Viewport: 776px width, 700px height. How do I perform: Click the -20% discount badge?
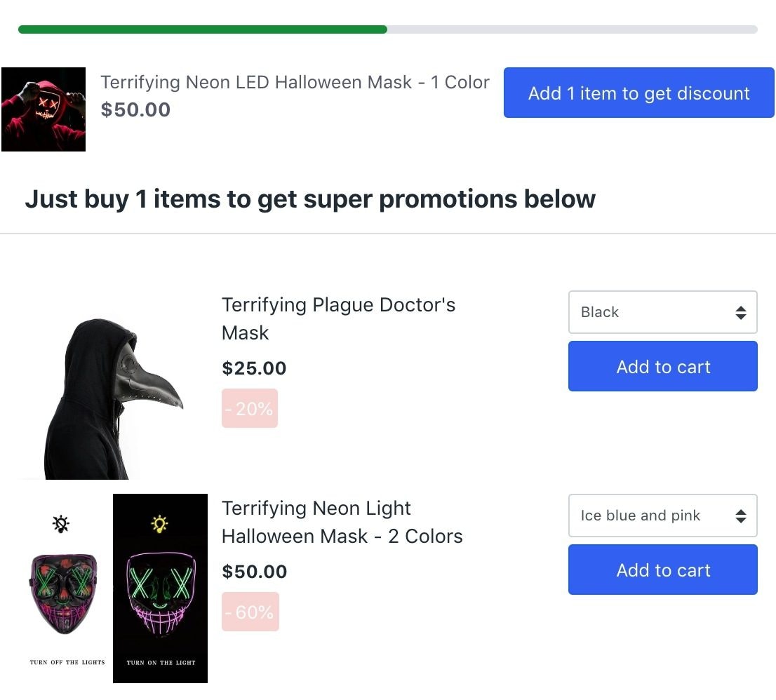pos(250,408)
